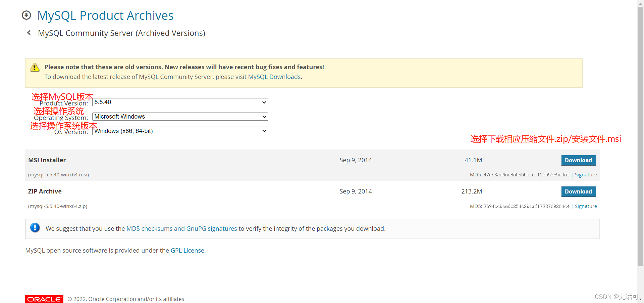Screen dimensions: 644x303
Task: Click the Oracle logo in footer
Action: [x=44, y=299]
